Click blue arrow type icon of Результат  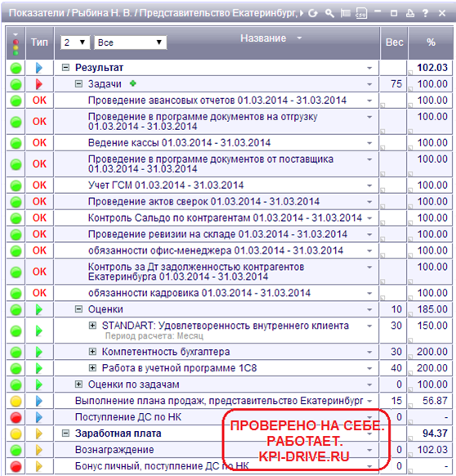[39, 68]
